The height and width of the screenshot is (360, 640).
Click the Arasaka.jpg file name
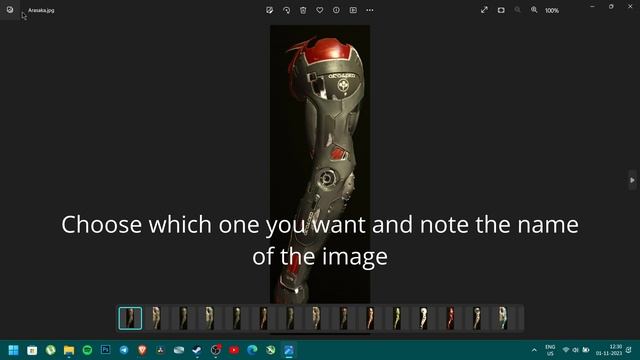[41, 10]
